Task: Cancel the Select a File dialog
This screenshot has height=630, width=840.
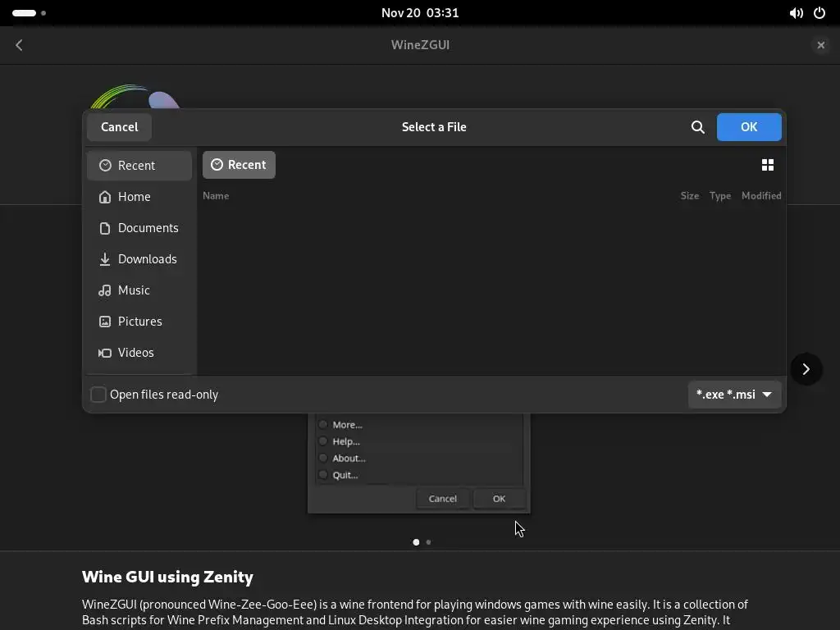Action: pyautogui.click(x=120, y=127)
